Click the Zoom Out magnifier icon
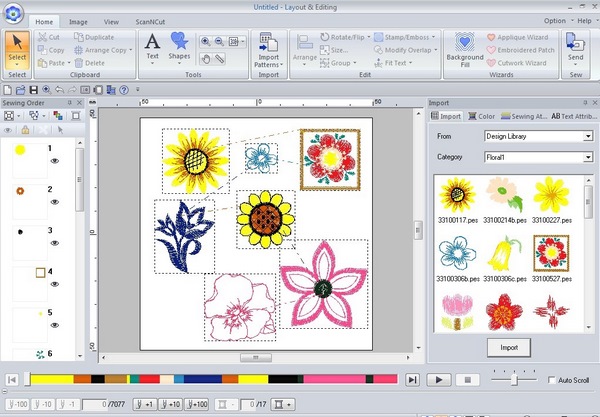Image resolution: width=600 pixels, height=417 pixels. pos(219,41)
